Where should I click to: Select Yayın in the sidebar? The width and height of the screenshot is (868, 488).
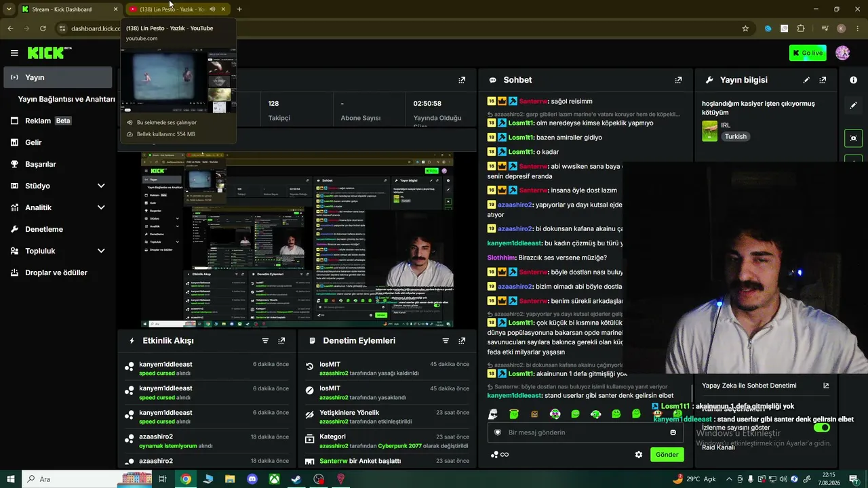tap(58, 77)
